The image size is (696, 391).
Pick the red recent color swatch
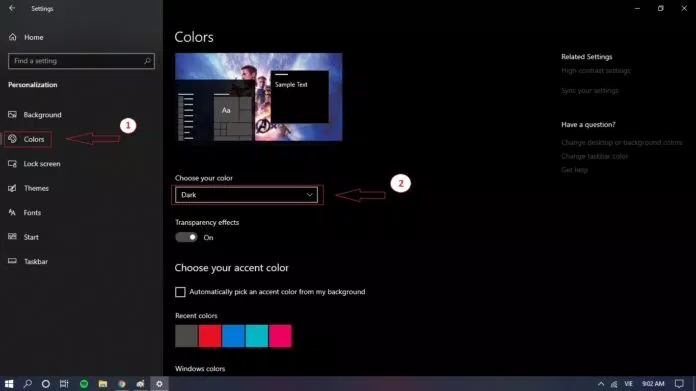(210, 336)
